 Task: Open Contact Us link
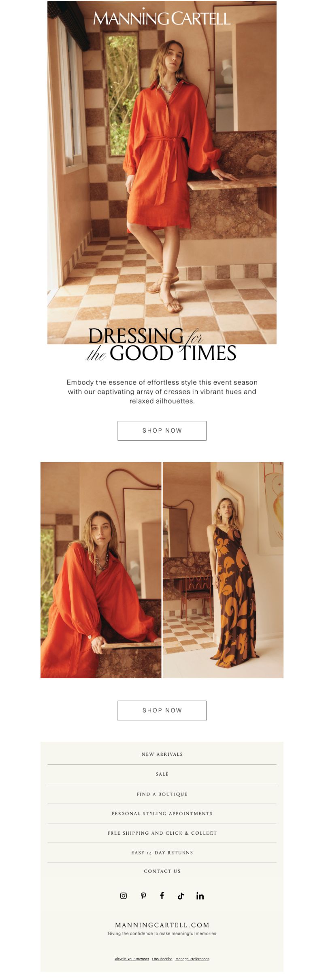(162, 871)
